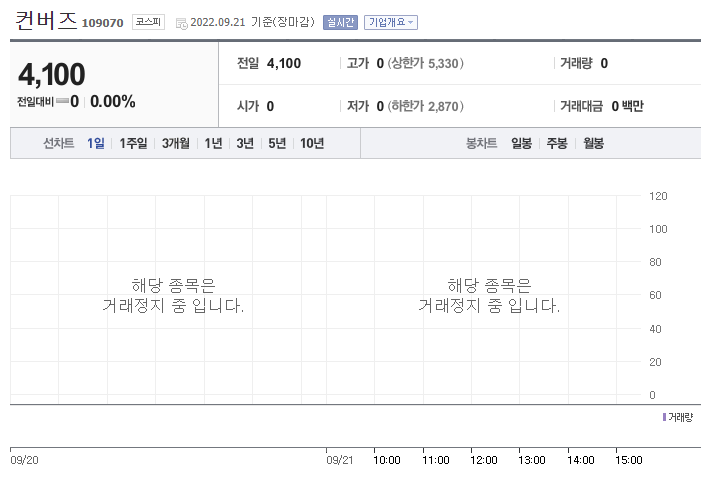Click the right-side 거래정지 notice message
The width and height of the screenshot is (701, 478).
pos(489,296)
